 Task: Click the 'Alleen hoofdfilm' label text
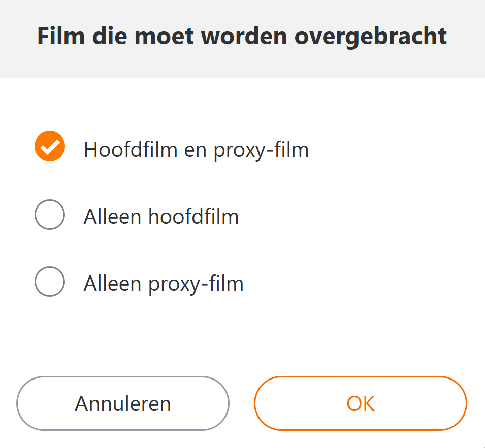(161, 217)
